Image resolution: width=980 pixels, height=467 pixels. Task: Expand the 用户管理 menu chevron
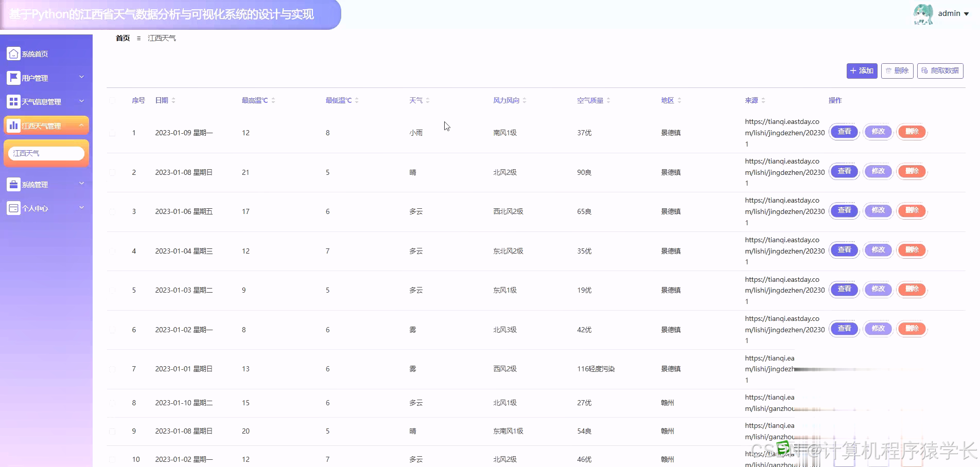pyautogui.click(x=81, y=77)
